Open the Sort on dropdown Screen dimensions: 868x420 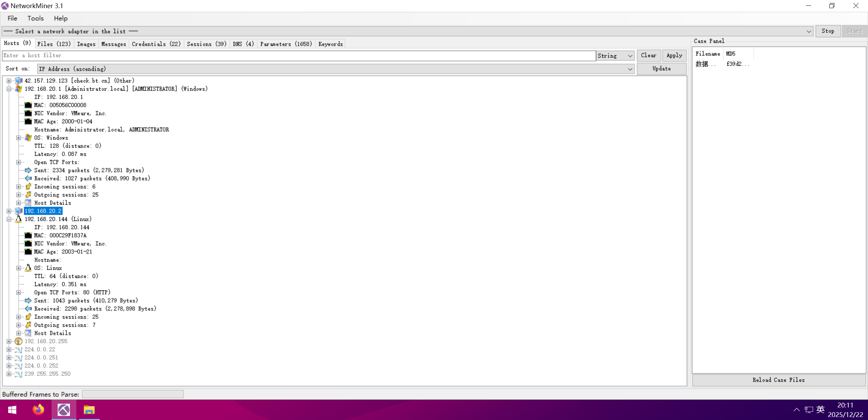tap(336, 69)
